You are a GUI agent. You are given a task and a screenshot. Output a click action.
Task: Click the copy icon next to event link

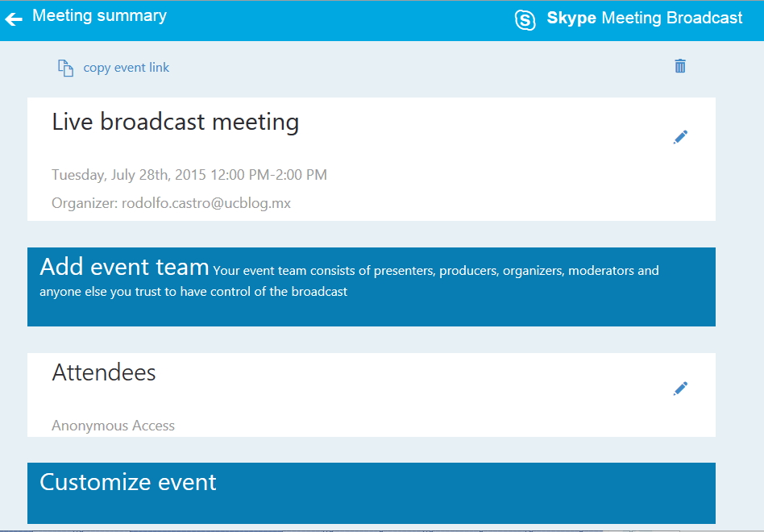click(x=65, y=69)
